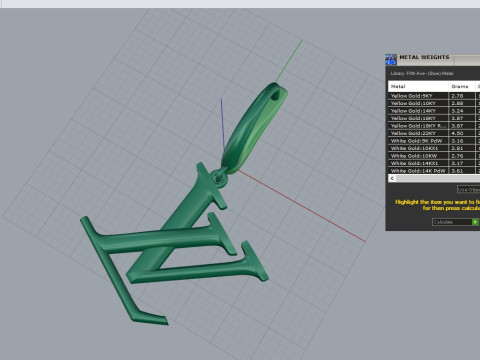This screenshot has width=480, height=360.
Task: Select the White Gold:14K PdW row
Action: point(434,171)
